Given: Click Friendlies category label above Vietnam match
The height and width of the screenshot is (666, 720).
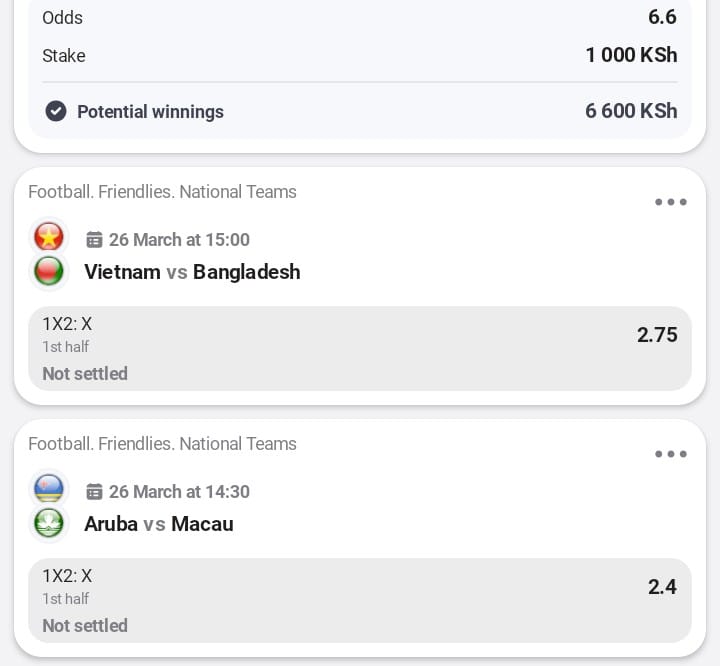Looking at the screenshot, I should pyautogui.click(x=162, y=192).
